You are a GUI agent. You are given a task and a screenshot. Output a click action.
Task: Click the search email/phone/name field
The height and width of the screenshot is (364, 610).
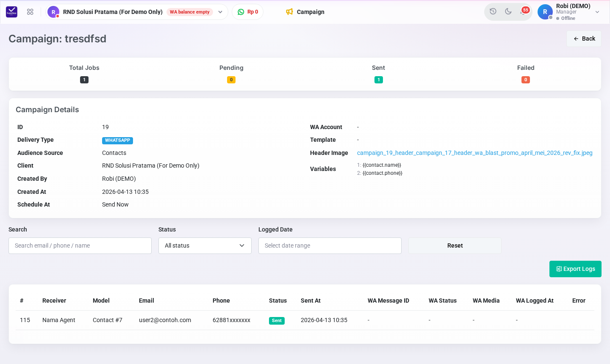[80, 245]
